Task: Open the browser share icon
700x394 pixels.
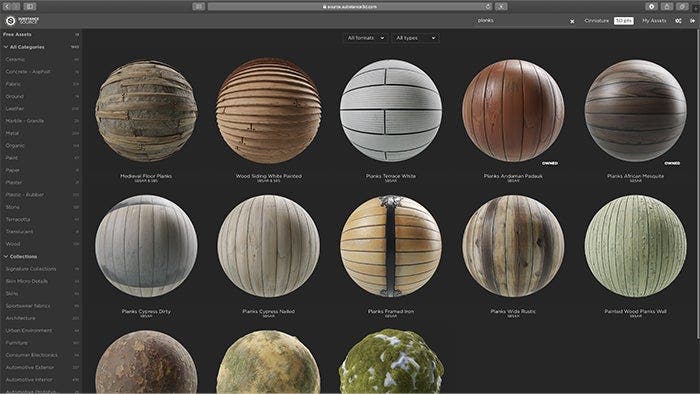Action: click(x=667, y=6)
